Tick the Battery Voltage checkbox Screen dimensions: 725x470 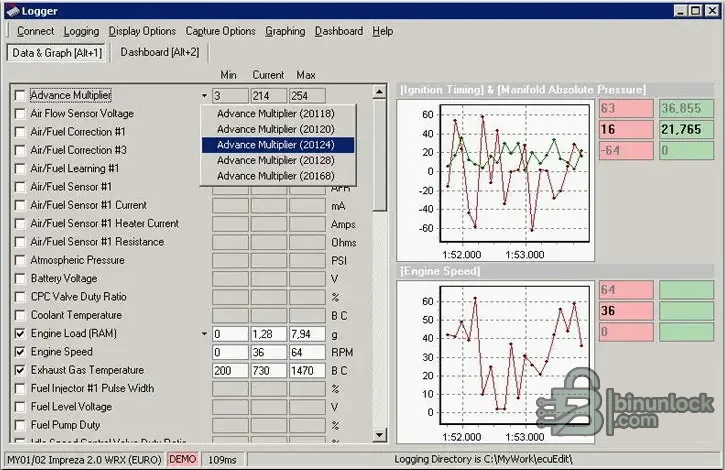tap(20, 278)
